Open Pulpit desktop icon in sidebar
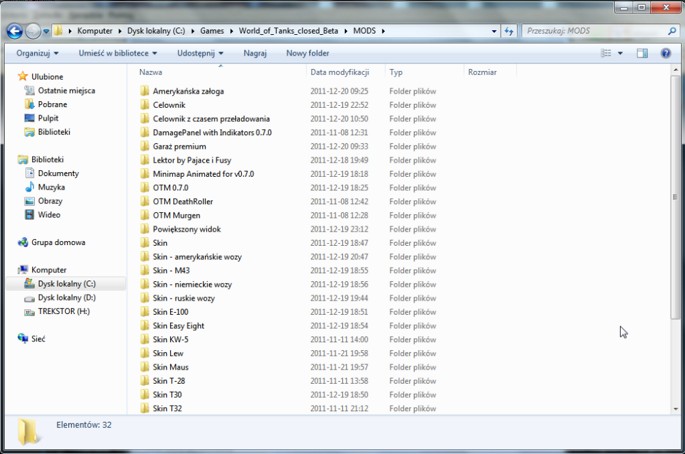 pos(29,118)
